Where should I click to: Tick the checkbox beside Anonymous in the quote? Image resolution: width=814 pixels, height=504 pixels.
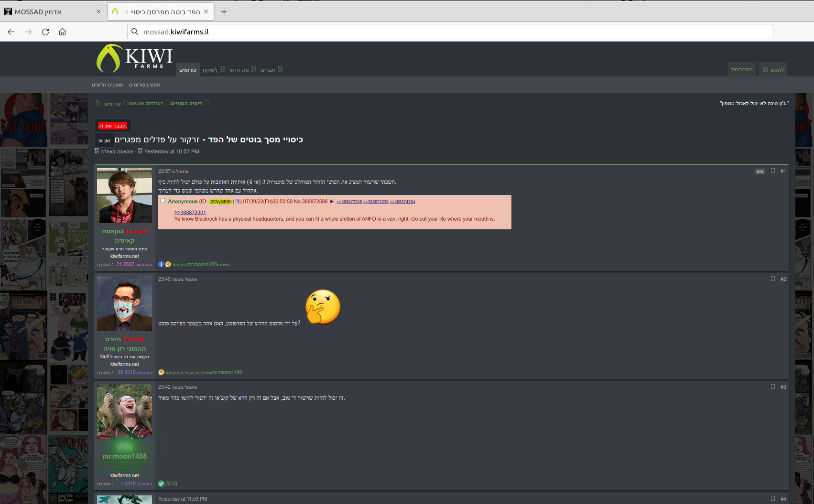pyautogui.click(x=163, y=201)
